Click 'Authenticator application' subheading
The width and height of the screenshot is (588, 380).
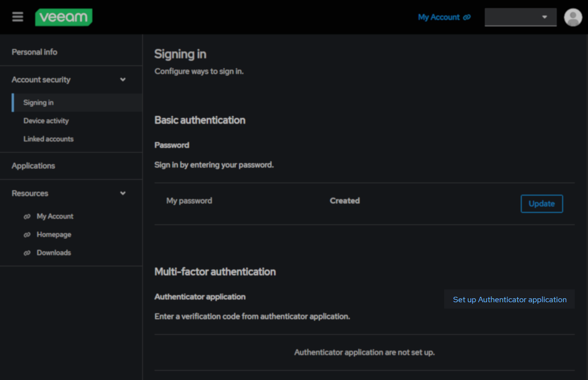[x=200, y=297]
